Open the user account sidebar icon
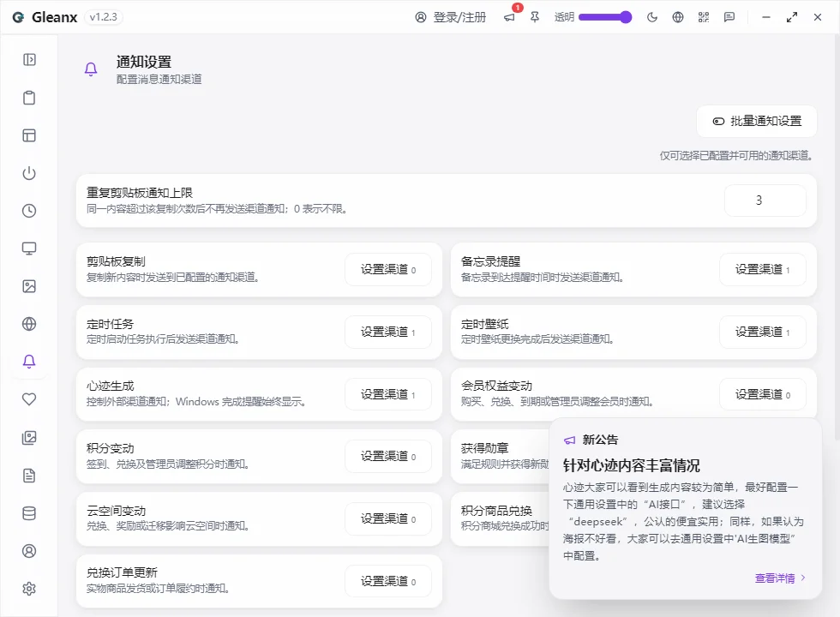Image resolution: width=840 pixels, height=617 pixels. coord(29,551)
